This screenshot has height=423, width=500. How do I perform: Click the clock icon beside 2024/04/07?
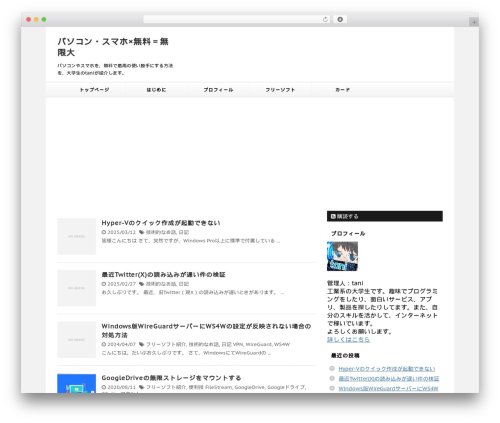[104, 344]
